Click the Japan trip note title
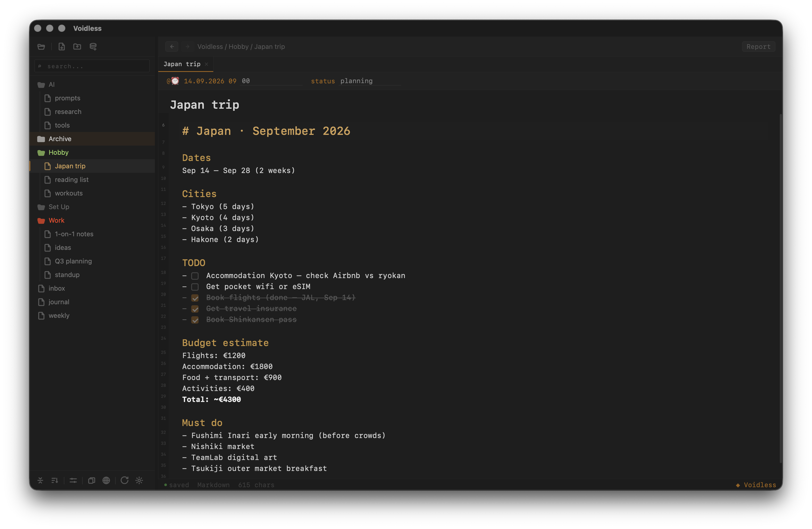This screenshot has width=812, height=529. tap(204, 105)
